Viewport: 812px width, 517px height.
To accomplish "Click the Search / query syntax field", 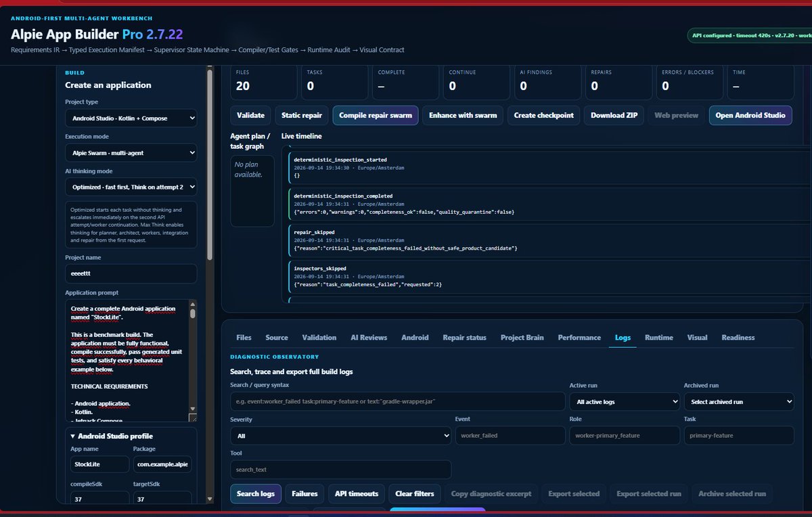I will (398, 401).
